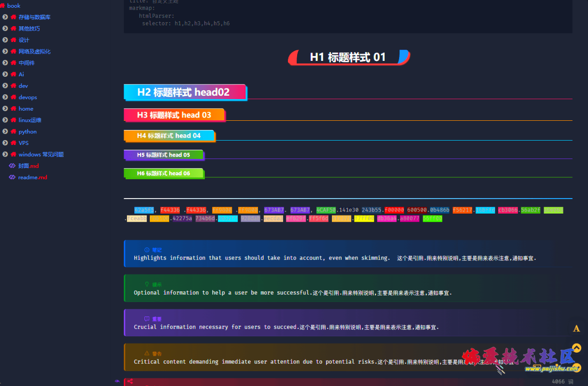Click the house icon beside 存储与数据库
This screenshot has height=386, width=588.
(x=13, y=17)
